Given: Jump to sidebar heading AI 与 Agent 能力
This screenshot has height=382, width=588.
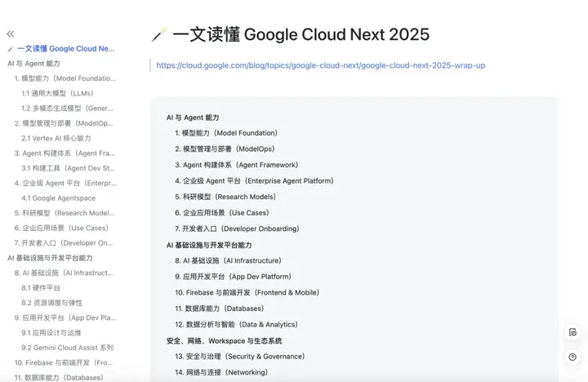Looking at the screenshot, I should click(x=33, y=64).
